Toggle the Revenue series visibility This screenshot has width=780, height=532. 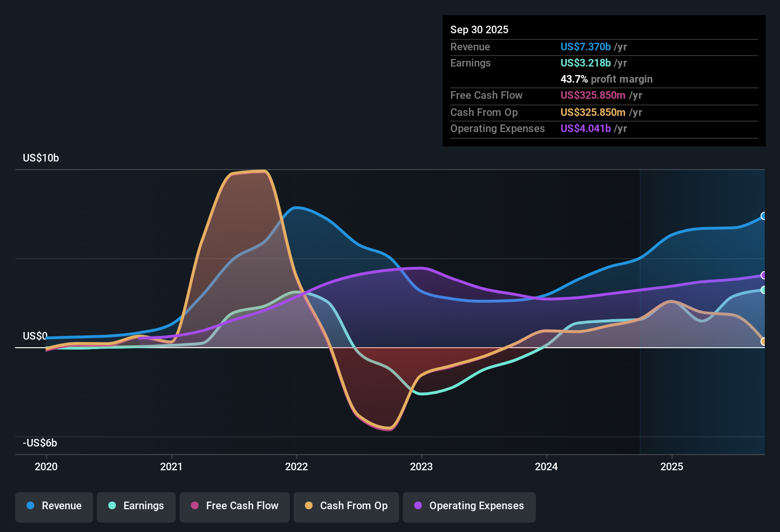click(x=54, y=506)
